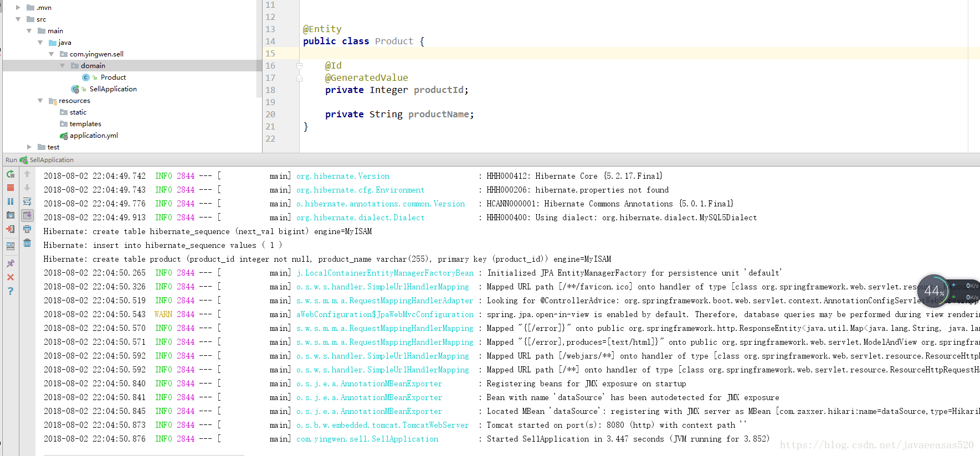Click the org.hibernate.dialect.Dialect logger name
The height and width of the screenshot is (456, 980).
[x=361, y=217]
